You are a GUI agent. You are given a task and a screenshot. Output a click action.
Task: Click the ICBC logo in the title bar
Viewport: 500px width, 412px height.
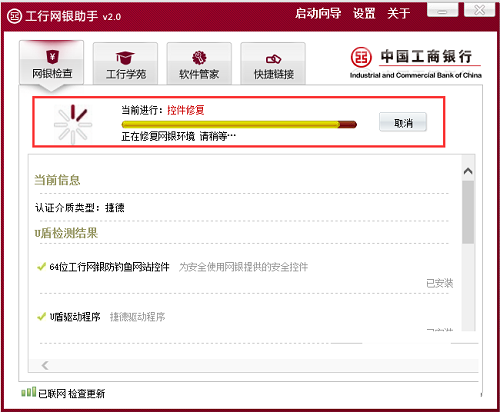[x=14, y=16]
